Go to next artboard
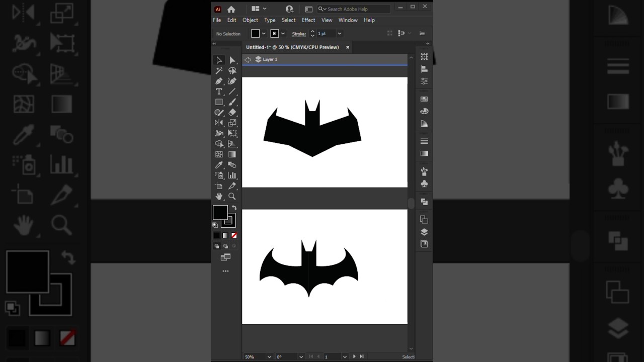Image resolution: width=644 pixels, height=362 pixels. pyautogui.click(x=354, y=356)
